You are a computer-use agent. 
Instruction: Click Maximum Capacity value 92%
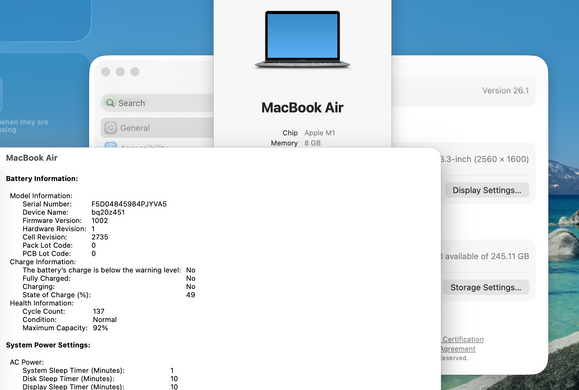tap(100, 328)
